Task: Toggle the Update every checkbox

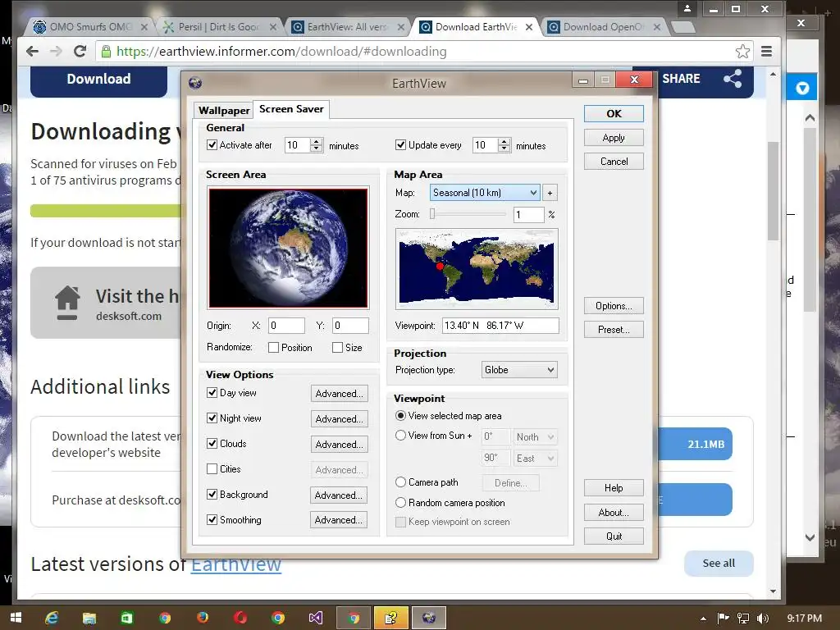Action: pyautogui.click(x=400, y=145)
